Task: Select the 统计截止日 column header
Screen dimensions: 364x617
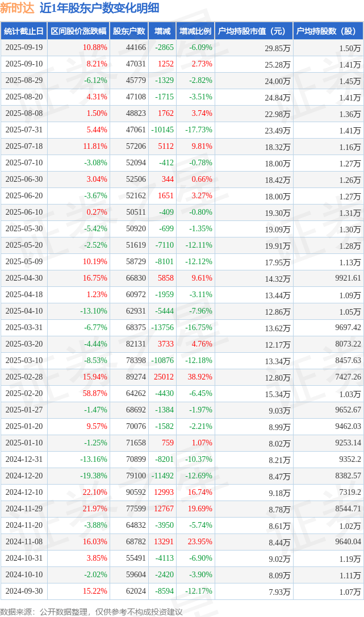Action: [x=23, y=31]
